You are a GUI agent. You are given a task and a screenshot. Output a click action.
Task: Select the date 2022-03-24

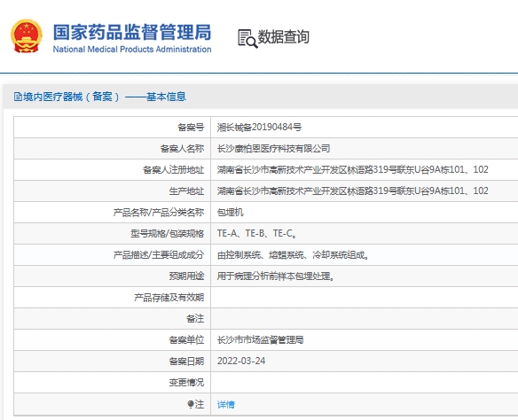point(241,361)
